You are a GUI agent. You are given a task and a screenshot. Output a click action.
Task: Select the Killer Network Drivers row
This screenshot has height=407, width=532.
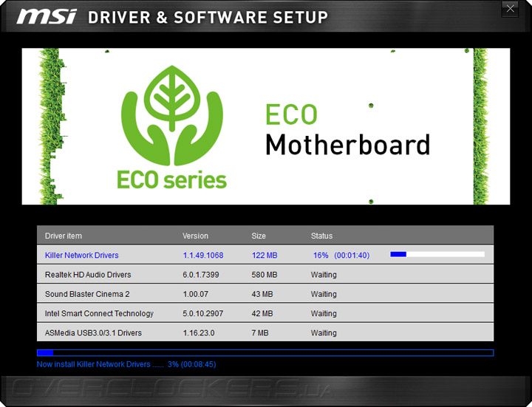(265, 255)
